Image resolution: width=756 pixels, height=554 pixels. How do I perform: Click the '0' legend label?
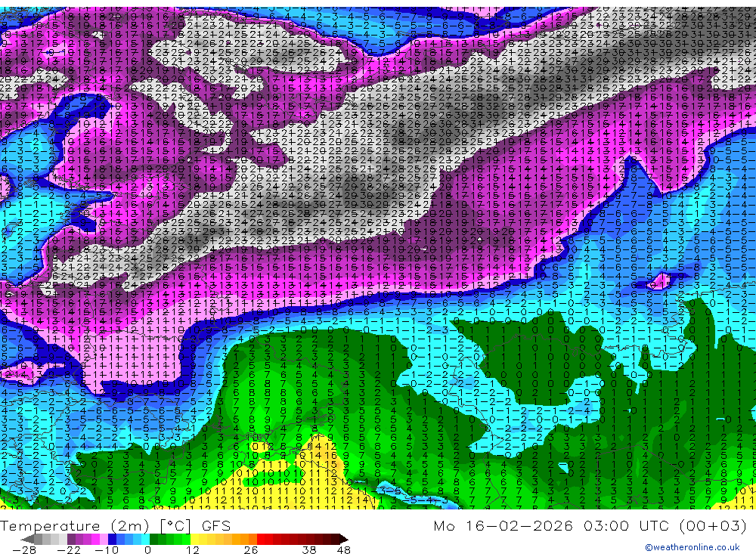point(147,550)
